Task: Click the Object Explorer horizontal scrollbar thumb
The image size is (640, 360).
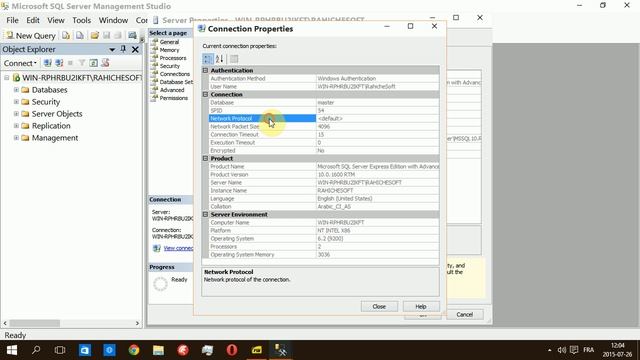Action: coord(35,323)
